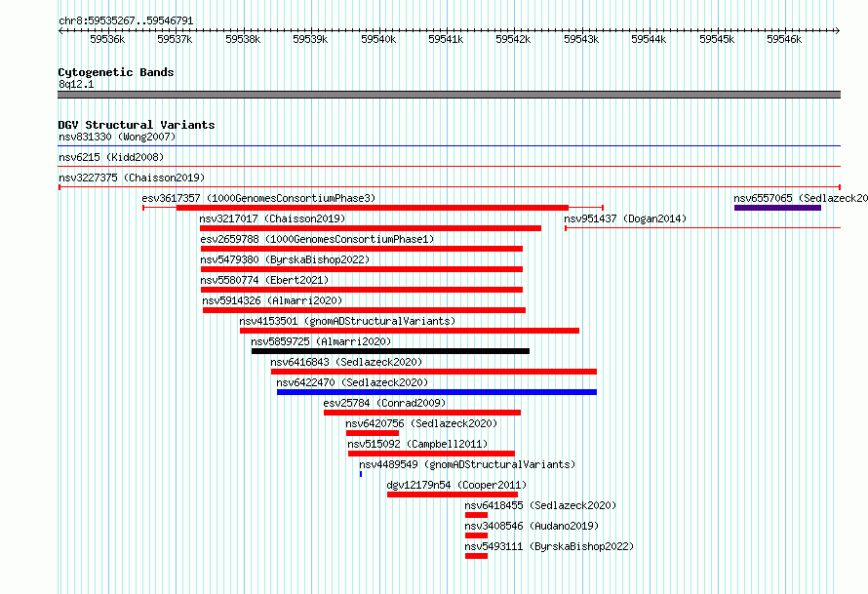Screen dimensions: 868x594
Task: Open the nsv3408546 (Audano2019) label
Action: [532, 526]
